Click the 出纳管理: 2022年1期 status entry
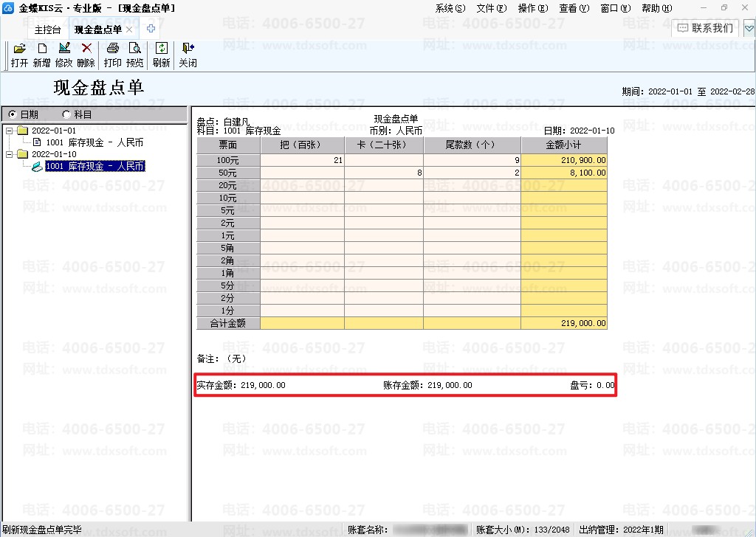The height and width of the screenshot is (537, 756). coord(621,530)
